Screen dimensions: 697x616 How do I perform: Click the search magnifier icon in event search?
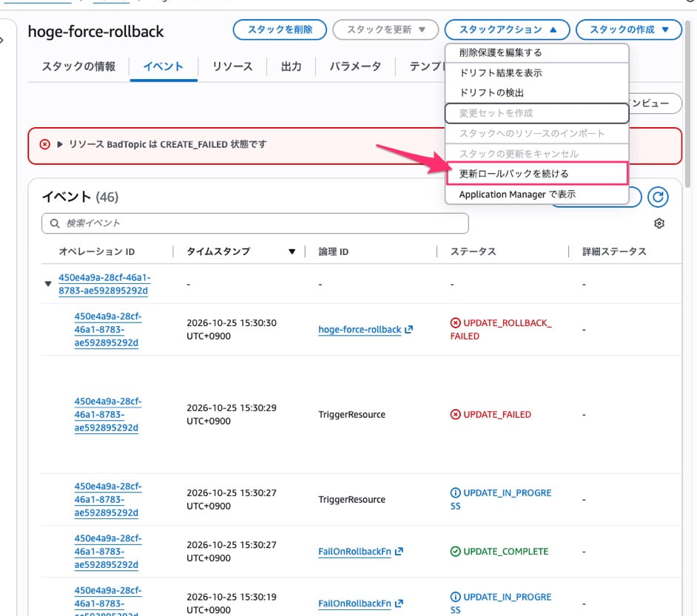coord(55,223)
